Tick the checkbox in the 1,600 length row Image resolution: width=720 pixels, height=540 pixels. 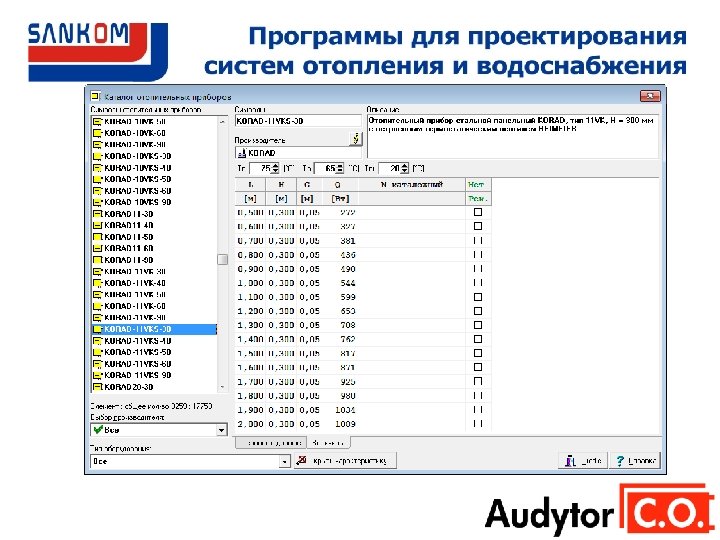coord(478,367)
